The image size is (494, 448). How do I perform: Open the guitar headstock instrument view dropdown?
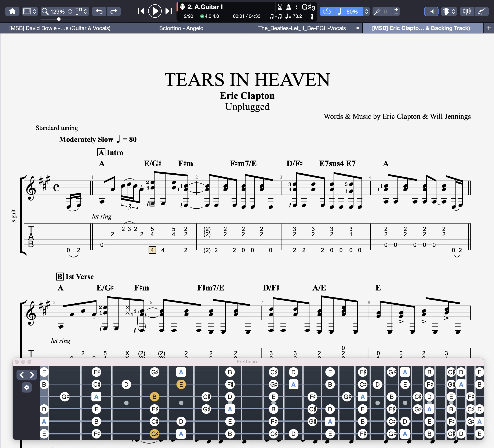[449, 11]
